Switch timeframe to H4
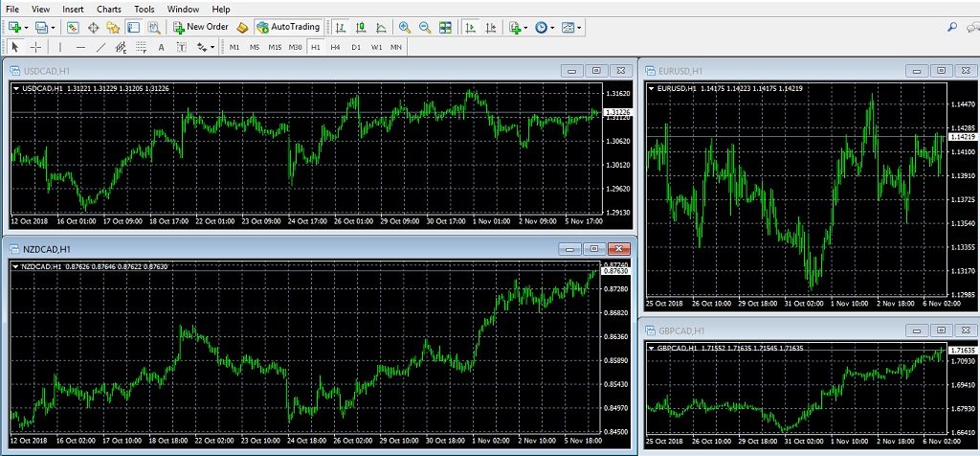Image resolution: width=980 pixels, height=456 pixels. pyautogui.click(x=335, y=46)
